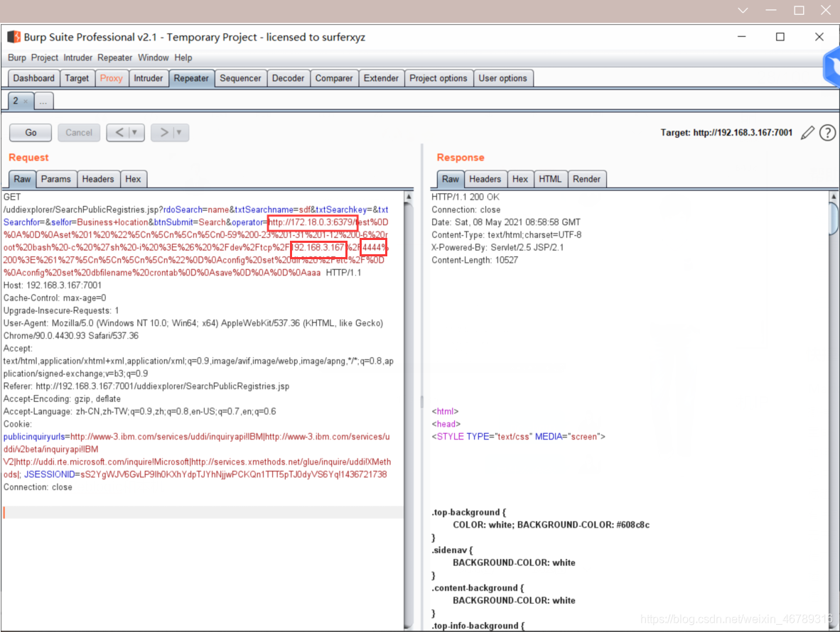Click the response pane scroll-up arrow
The height and width of the screenshot is (632, 840).
pyautogui.click(x=834, y=197)
